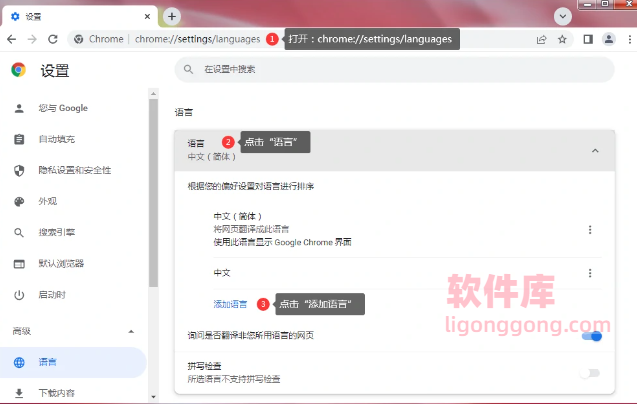
Task: Click the 添加语言 link
Action: point(230,304)
